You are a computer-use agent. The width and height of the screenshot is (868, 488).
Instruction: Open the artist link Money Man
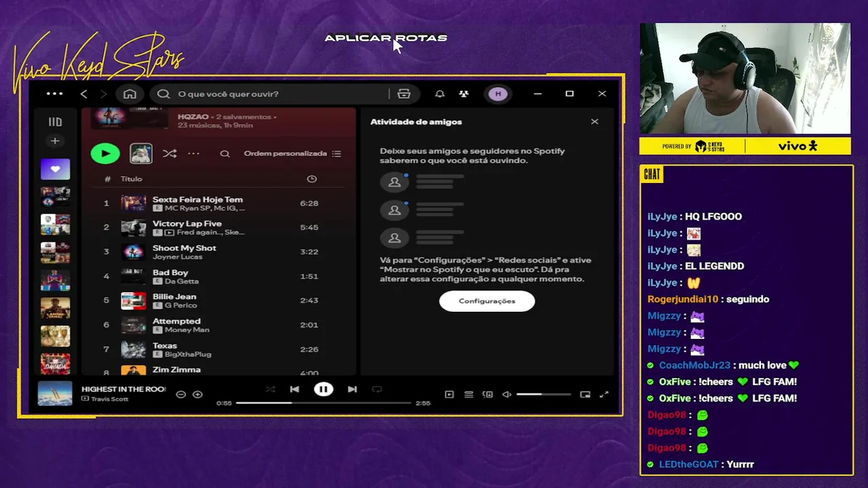pyautogui.click(x=187, y=329)
